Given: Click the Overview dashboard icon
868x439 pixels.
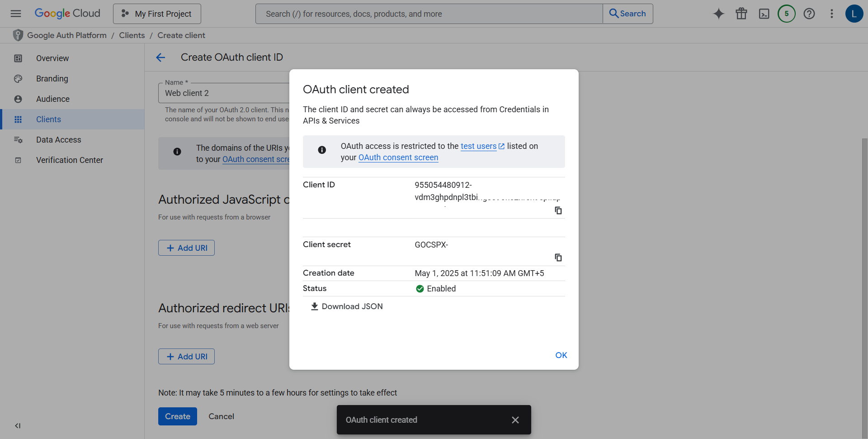Looking at the screenshot, I should pyautogui.click(x=18, y=58).
